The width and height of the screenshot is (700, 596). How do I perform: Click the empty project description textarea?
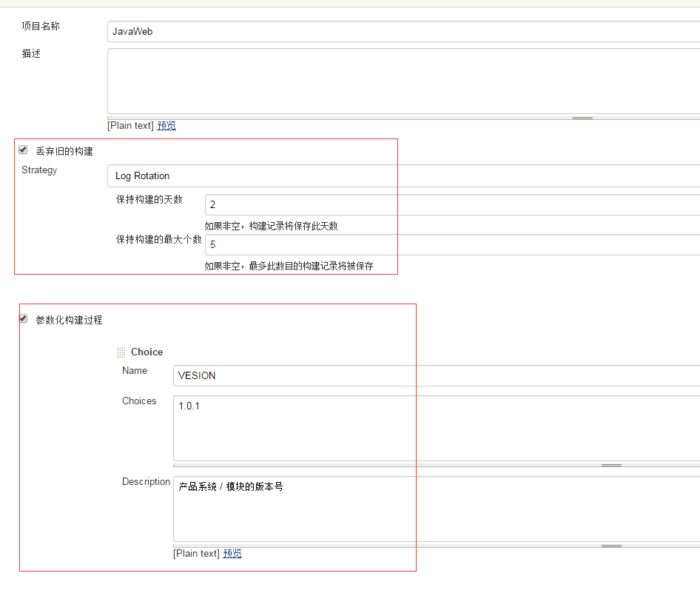[403, 81]
